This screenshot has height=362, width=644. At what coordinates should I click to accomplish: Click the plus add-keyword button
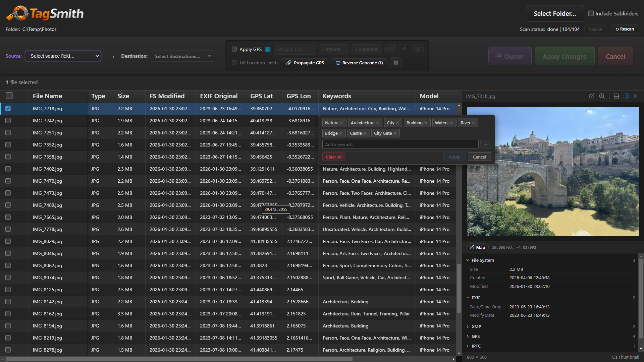click(x=486, y=144)
